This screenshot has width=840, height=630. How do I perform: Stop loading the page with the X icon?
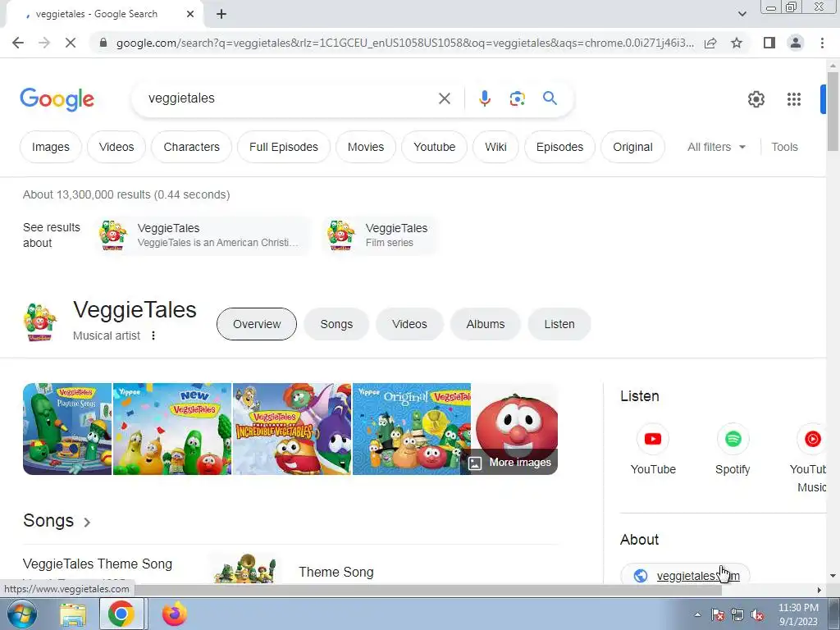click(71, 43)
